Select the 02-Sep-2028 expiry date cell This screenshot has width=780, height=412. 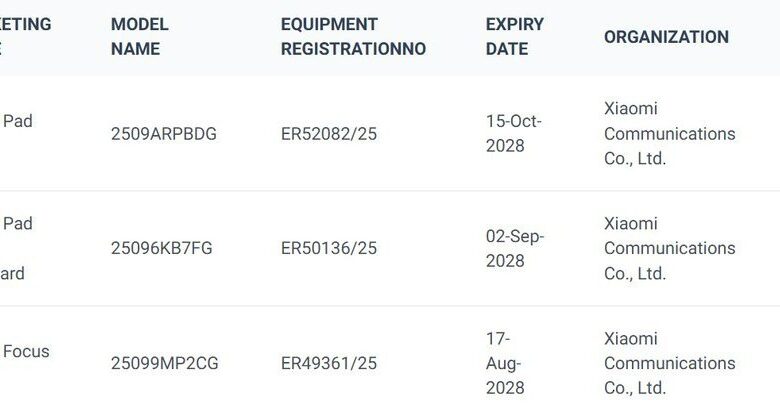[515, 248]
